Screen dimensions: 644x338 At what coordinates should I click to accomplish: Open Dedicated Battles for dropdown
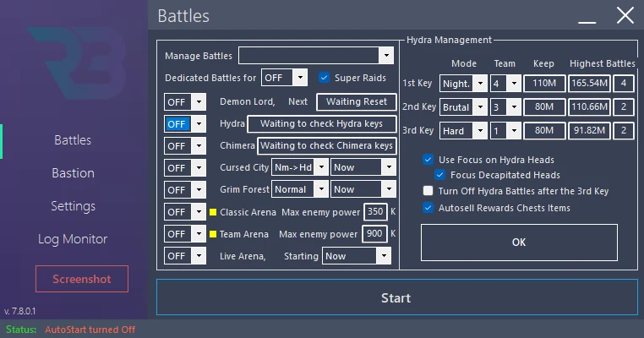(300, 78)
